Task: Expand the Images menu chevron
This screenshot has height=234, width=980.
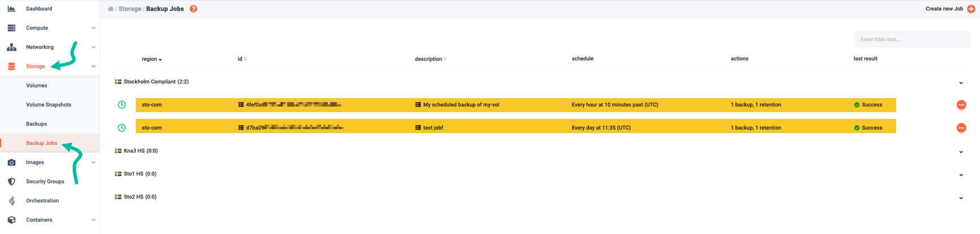Action: pos(93,162)
